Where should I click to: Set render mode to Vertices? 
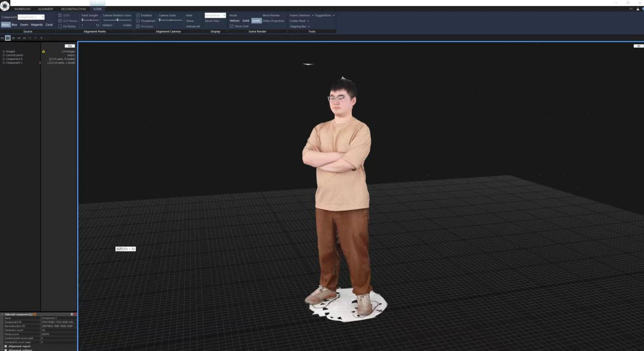pos(234,21)
